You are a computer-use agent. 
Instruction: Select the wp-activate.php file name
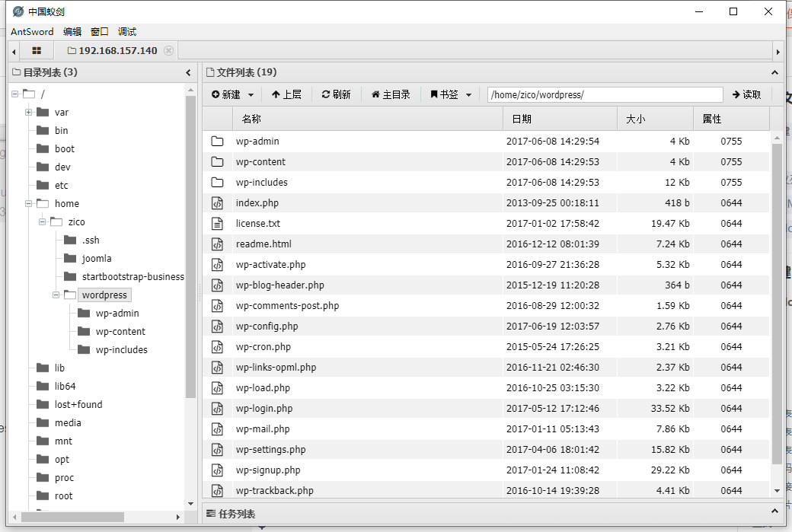pos(271,265)
